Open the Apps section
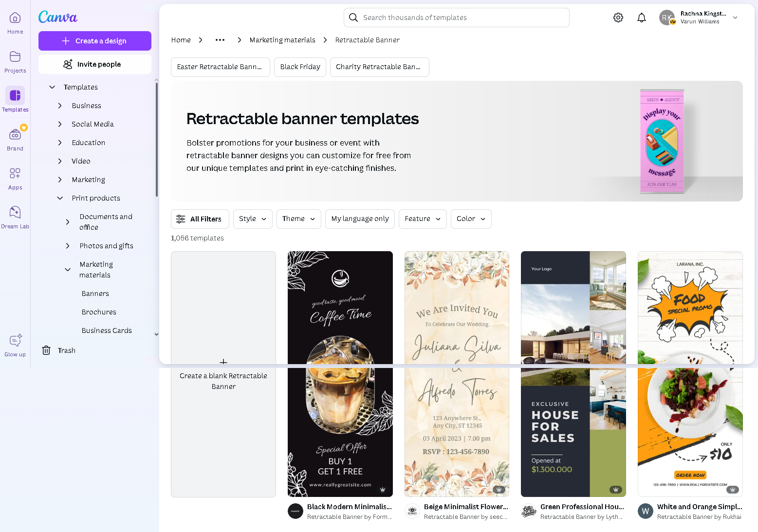758x532 pixels. tap(15, 178)
